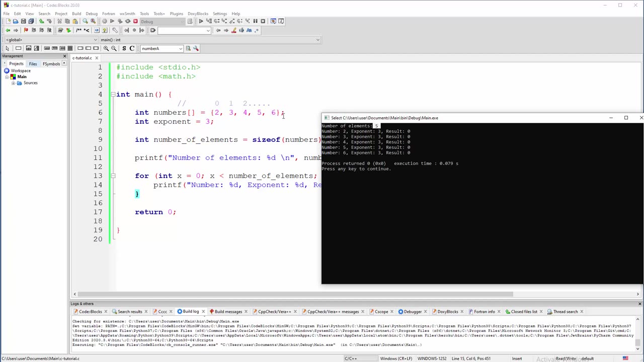The width and height of the screenshot is (644, 362).
Task: Close the Logs & others panel
Action: [x=639, y=304]
